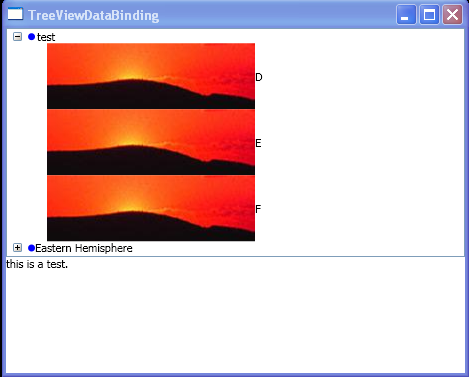Close the TreeViewDataBinding window
The height and width of the screenshot is (377, 469).
coord(452,15)
